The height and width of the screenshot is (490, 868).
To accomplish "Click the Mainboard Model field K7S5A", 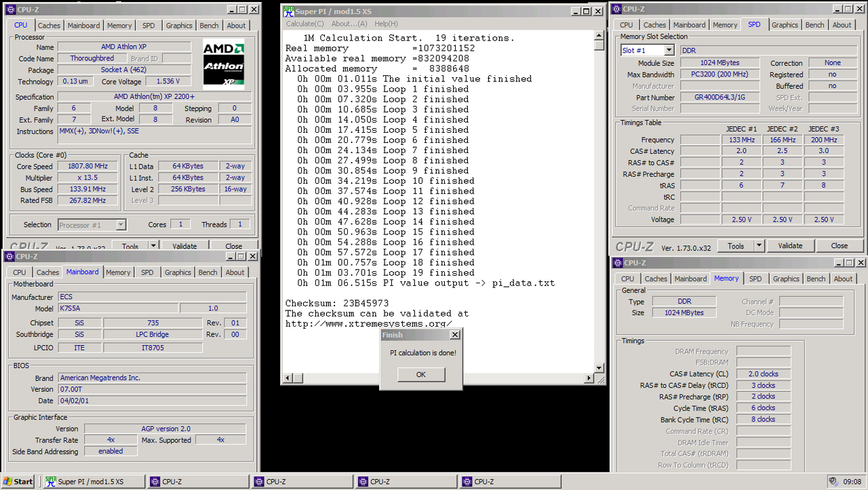I will 117,308.
